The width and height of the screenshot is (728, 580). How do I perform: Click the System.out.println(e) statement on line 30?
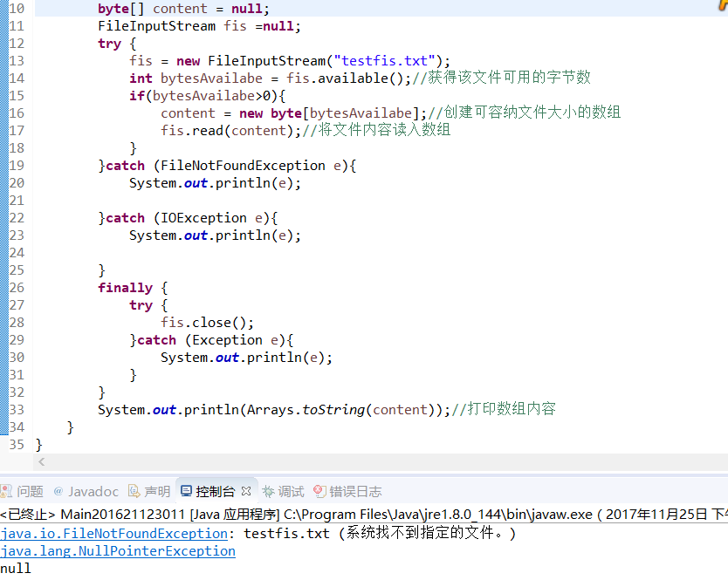246,358
